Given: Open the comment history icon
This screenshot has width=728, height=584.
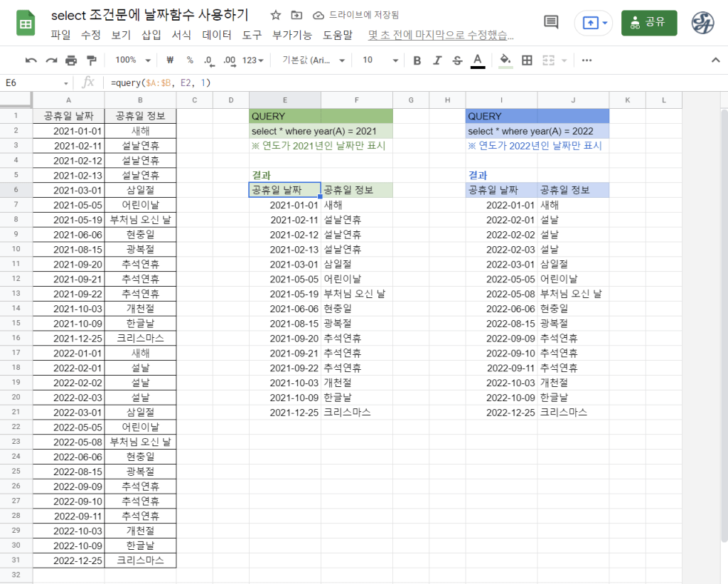Looking at the screenshot, I should pos(551,22).
